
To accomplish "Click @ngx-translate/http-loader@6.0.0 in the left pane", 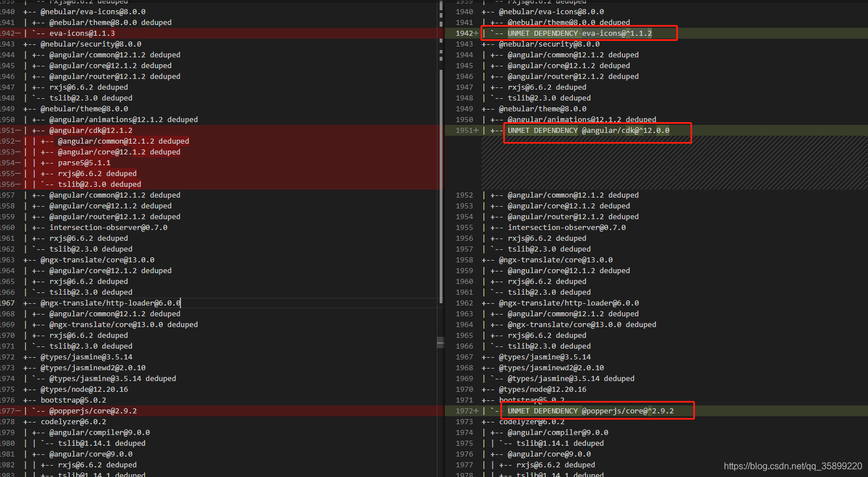I will point(111,303).
